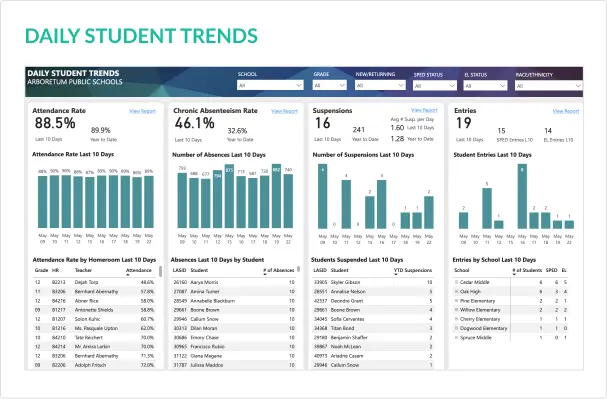This screenshot has width=607, height=399.
Task: Open the New/Returning filter dropdown
Action: click(x=380, y=85)
